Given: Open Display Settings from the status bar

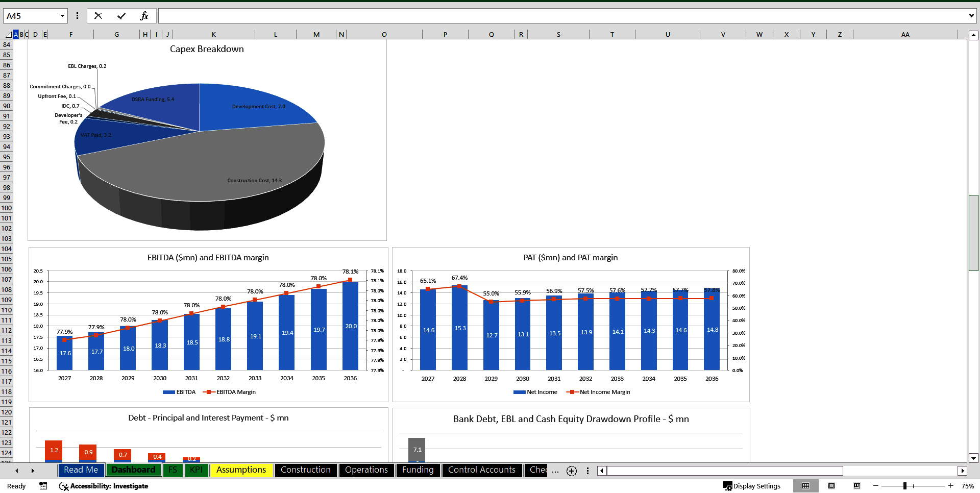Looking at the screenshot, I should pyautogui.click(x=752, y=486).
